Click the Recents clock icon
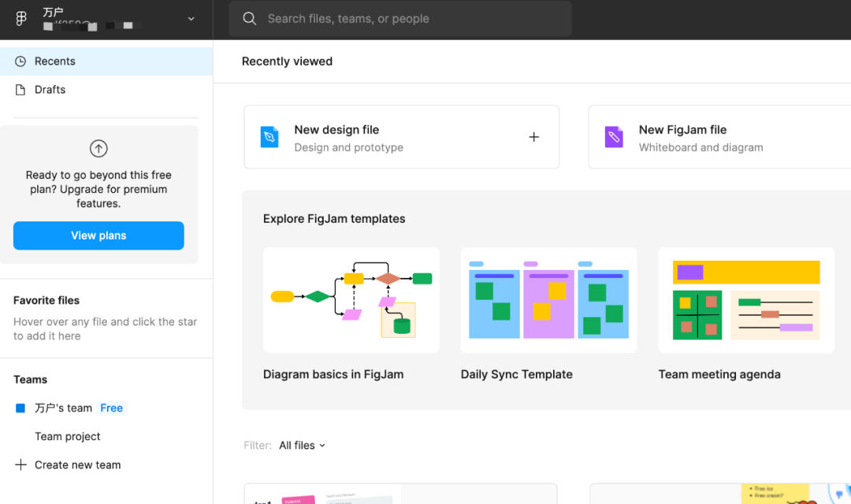The image size is (851, 504). pyautogui.click(x=20, y=61)
